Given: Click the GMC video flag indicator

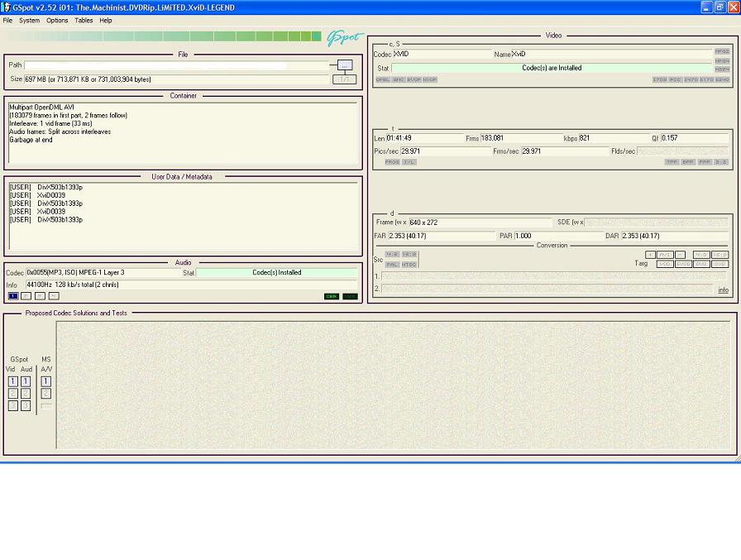Looking at the screenshot, I should pos(399,79).
